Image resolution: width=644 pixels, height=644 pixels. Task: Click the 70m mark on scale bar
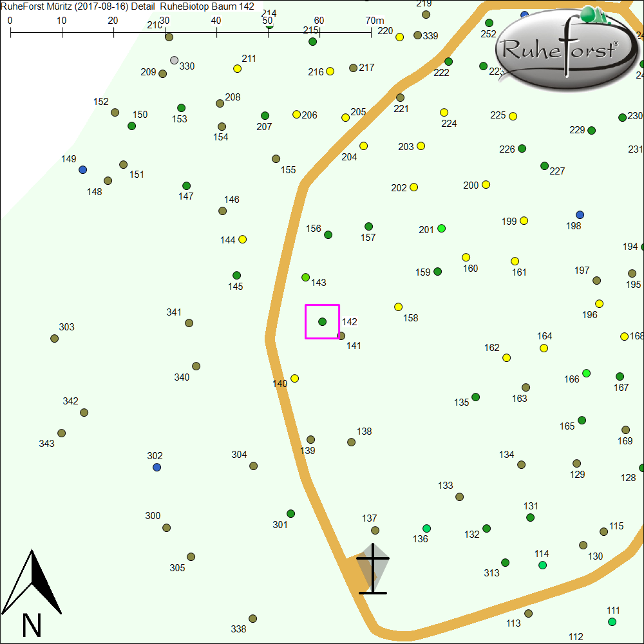tap(371, 30)
